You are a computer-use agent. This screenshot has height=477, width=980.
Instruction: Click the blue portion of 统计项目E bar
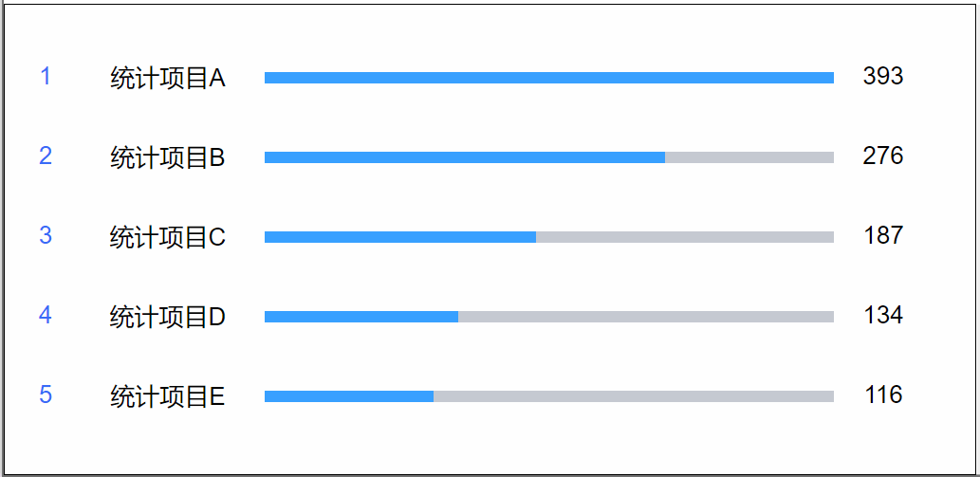[x=349, y=396]
